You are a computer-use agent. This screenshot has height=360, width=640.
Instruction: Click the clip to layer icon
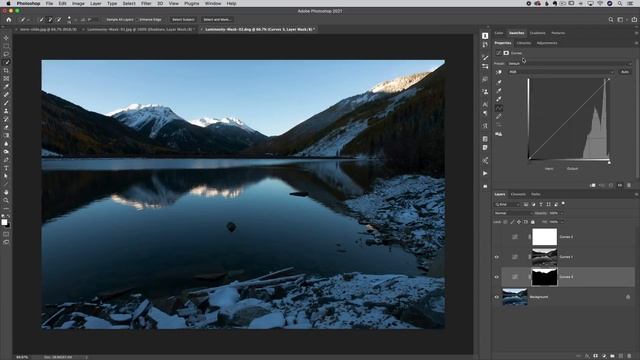(x=593, y=185)
